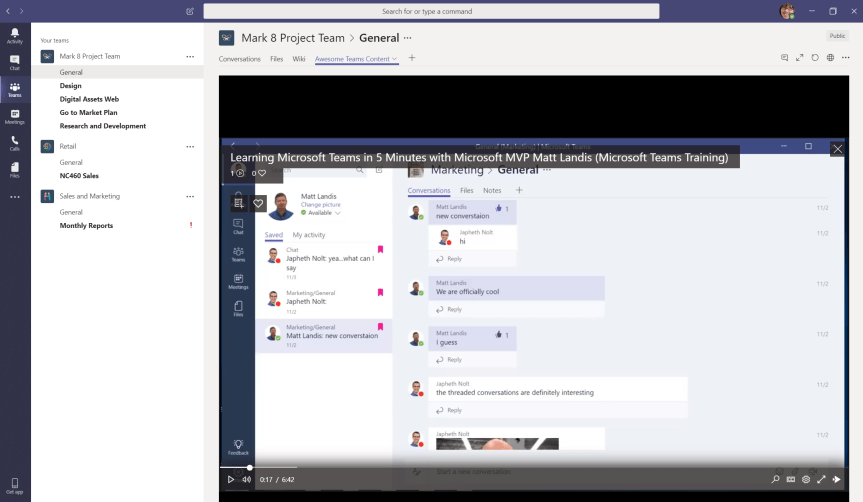Like the video with heart button
Screen dimensions: 863x502
[258, 203]
